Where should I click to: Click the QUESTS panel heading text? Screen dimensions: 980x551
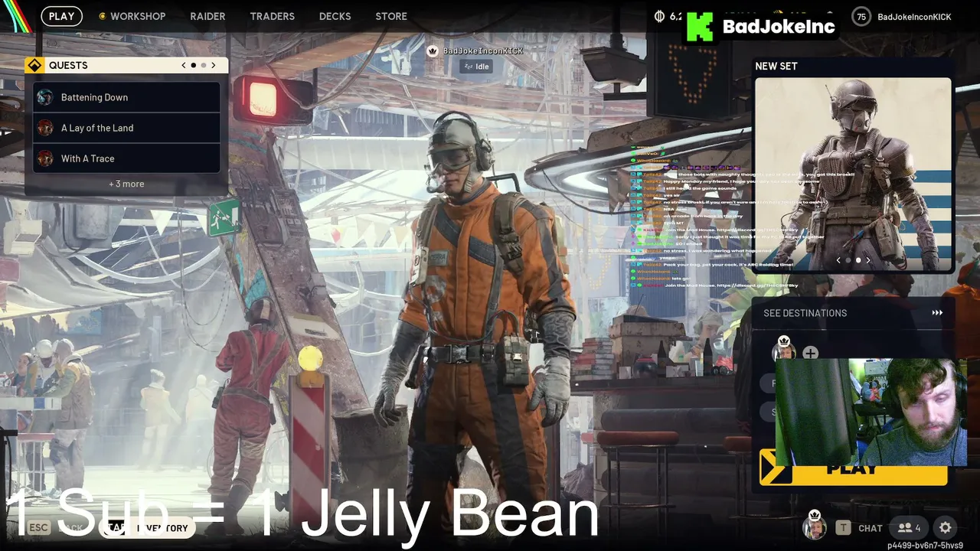(68, 65)
